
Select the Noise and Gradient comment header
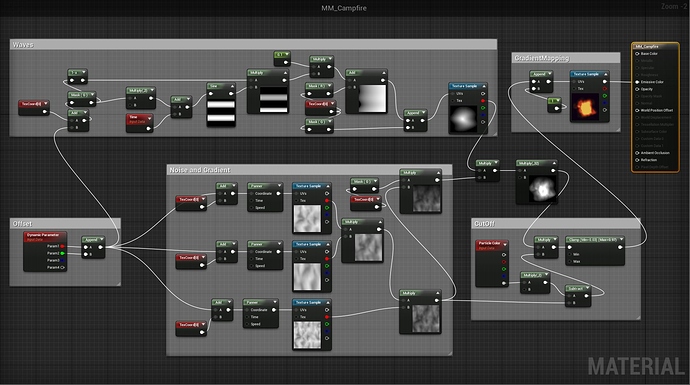click(x=309, y=170)
